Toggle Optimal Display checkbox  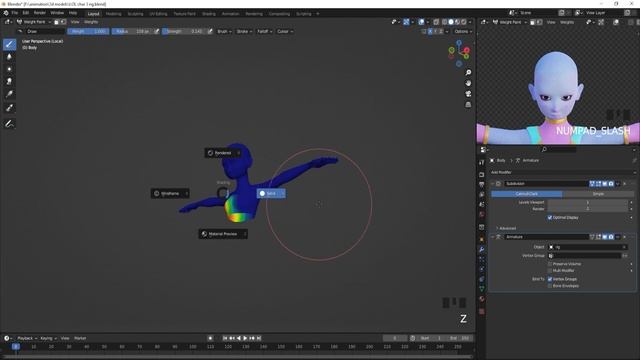click(x=550, y=218)
